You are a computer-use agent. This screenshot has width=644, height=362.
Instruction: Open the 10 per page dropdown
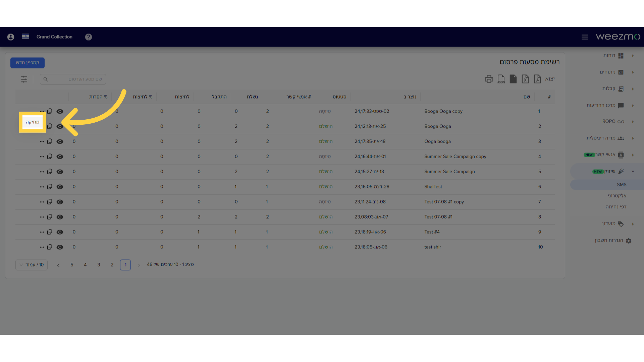(32, 265)
